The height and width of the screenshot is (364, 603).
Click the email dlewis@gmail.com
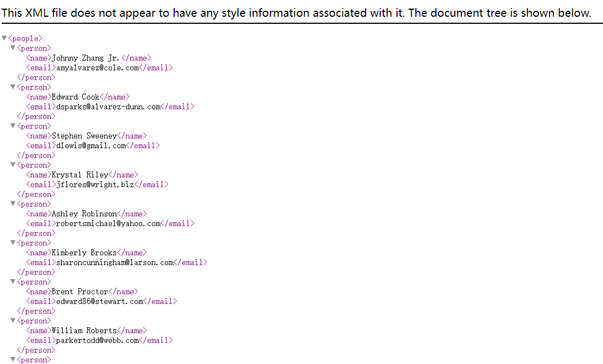tap(91, 145)
